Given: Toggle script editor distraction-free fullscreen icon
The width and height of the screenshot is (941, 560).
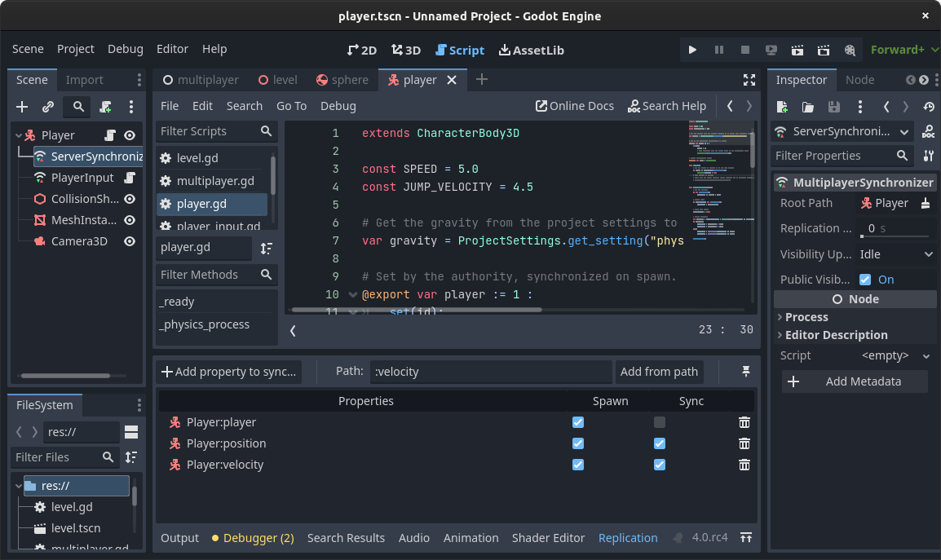Looking at the screenshot, I should click(749, 80).
